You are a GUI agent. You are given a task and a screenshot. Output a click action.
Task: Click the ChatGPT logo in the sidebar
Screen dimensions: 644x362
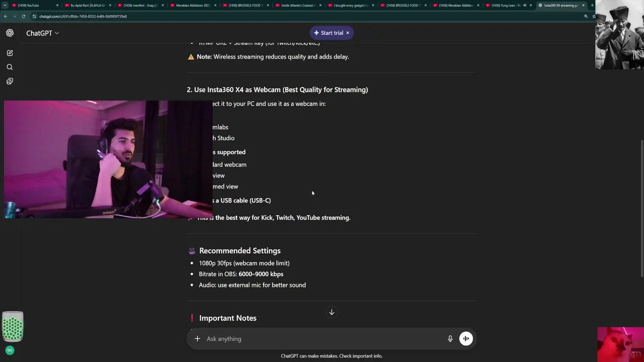[10, 33]
